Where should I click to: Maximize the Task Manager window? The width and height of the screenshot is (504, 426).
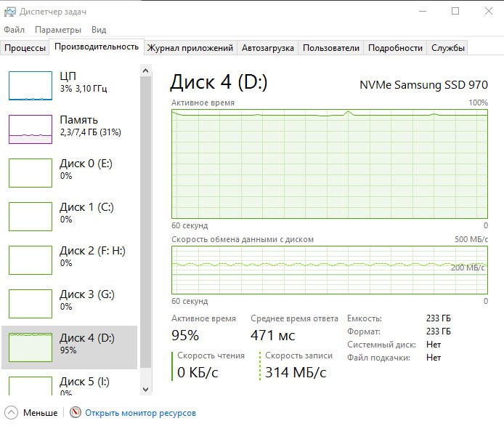click(x=455, y=11)
